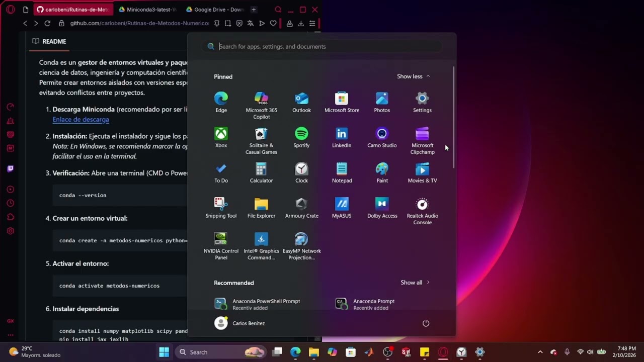
Task: Launch the Snipping Tool
Action: pos(221,208)
